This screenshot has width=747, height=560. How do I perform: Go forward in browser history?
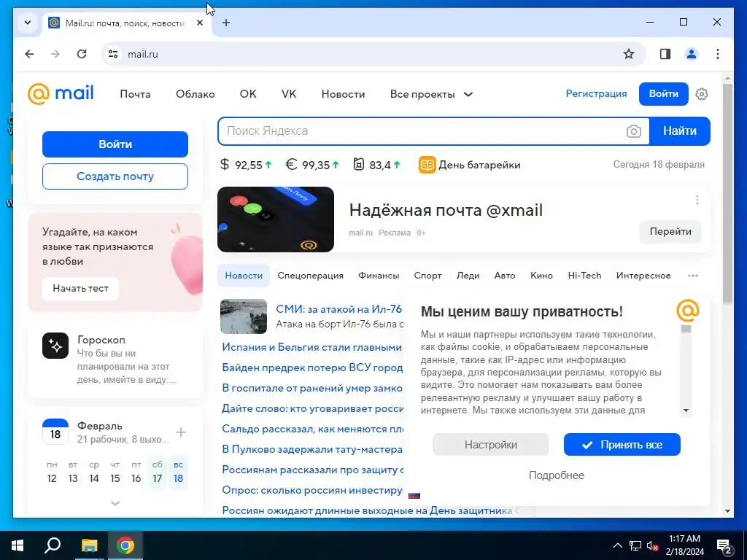tap(55, 54)
